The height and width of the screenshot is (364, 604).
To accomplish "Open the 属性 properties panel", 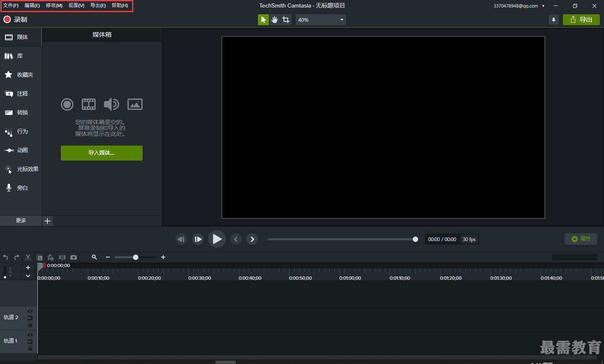I will pyautogui.click(x=581, y=239).
